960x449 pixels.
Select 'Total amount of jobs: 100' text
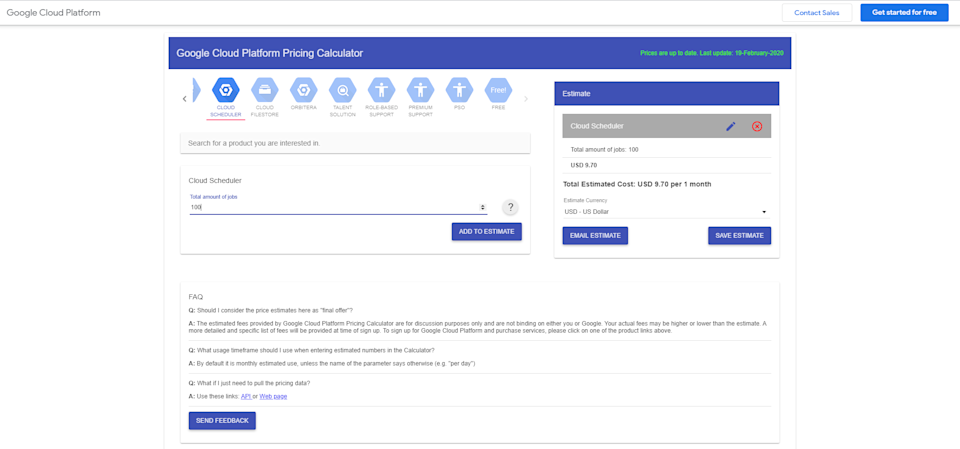604,149
